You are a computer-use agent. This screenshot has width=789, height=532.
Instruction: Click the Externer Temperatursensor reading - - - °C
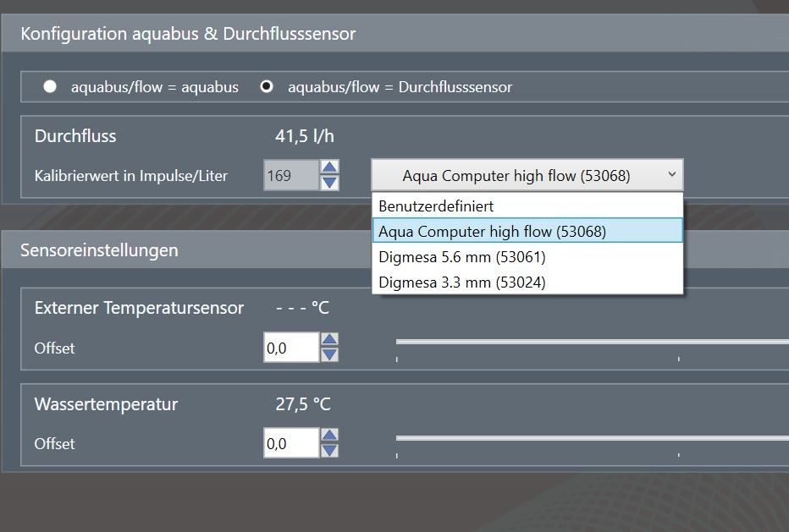pyautogui.click(x=302, y=307)
